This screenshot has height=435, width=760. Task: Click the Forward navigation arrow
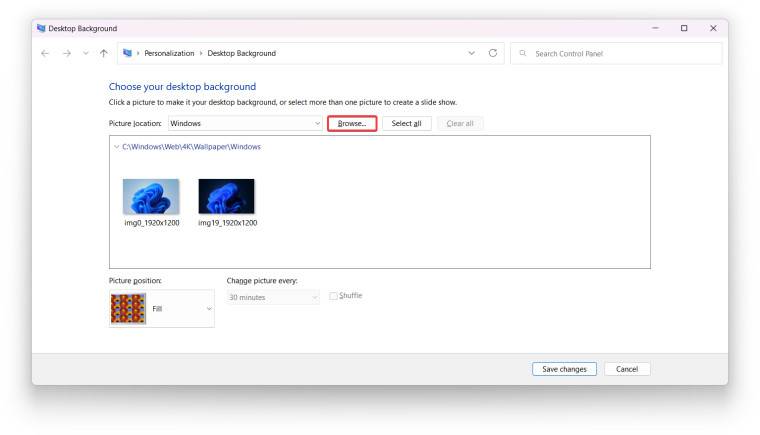coord(67,53)
